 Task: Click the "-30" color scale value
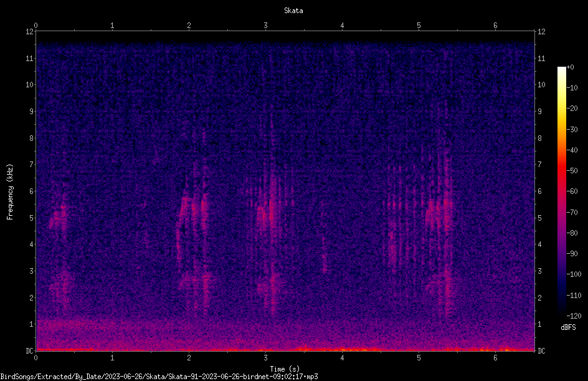point(572,130)
